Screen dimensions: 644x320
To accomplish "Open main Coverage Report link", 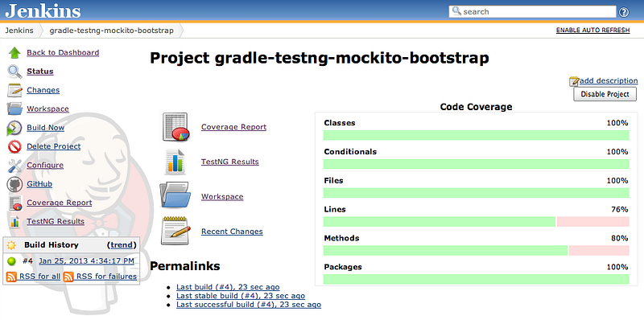I will [x=233, y=127].
